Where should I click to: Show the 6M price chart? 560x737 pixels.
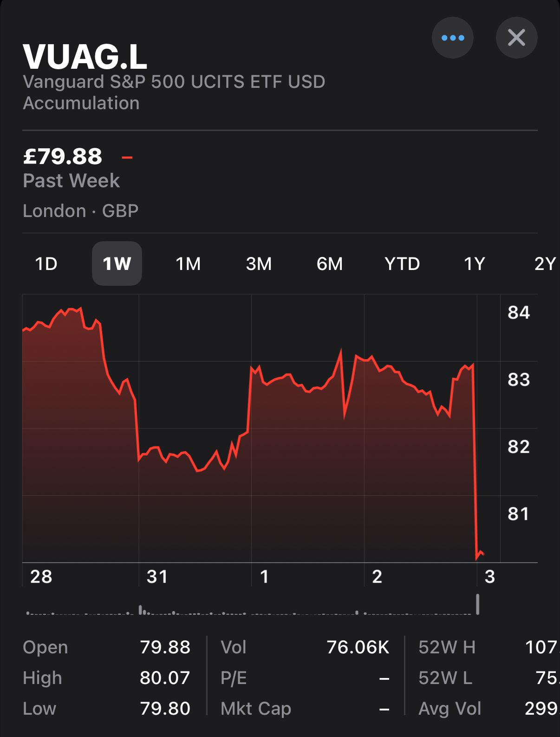click(x=330, y=264)
